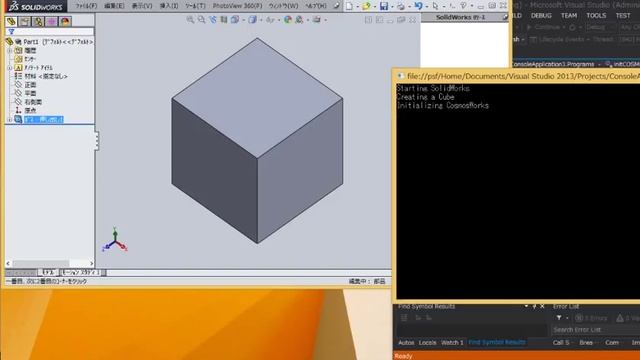Open the PropertyManager tab icon
The width and height of the screenshot is (640, 360).
[24, 21]
